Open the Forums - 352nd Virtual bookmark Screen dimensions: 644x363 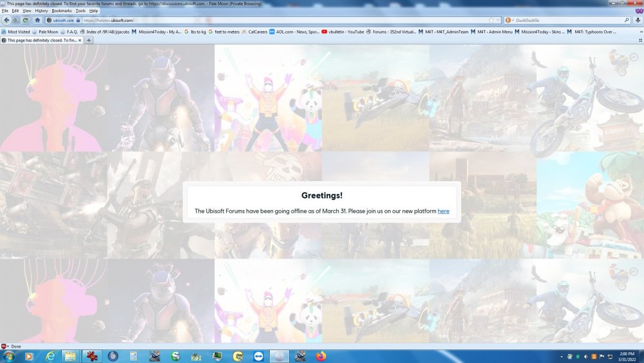[x=391, y=32]
